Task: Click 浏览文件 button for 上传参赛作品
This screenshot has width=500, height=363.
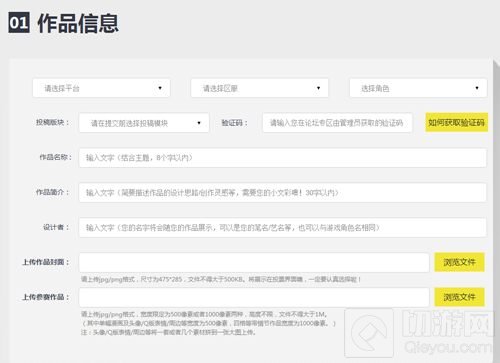Action: (x=459, y=297)
